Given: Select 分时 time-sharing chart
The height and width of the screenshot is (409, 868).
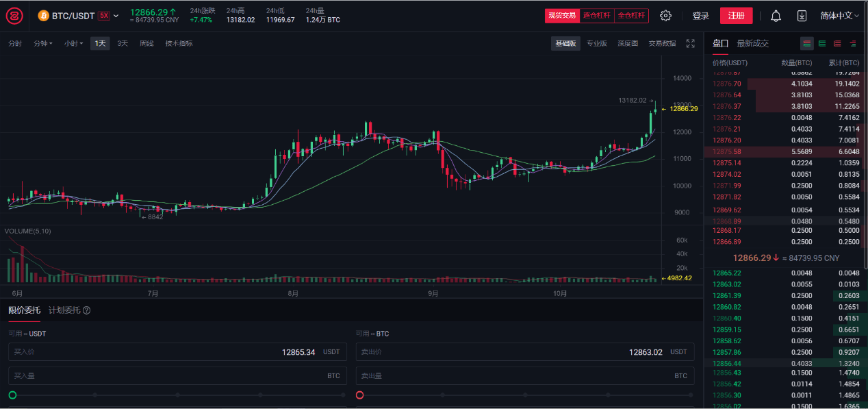Looking at the screenshot, I should (x=15, y=43).
